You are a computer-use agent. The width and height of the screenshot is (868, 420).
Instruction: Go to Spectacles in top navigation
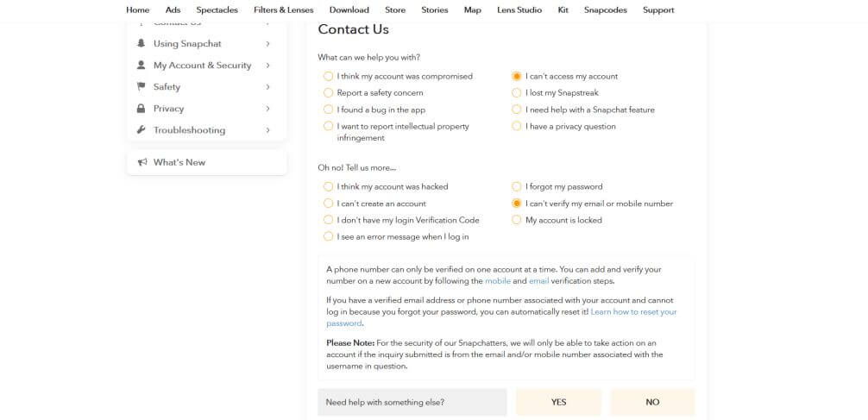coord(217,10)
